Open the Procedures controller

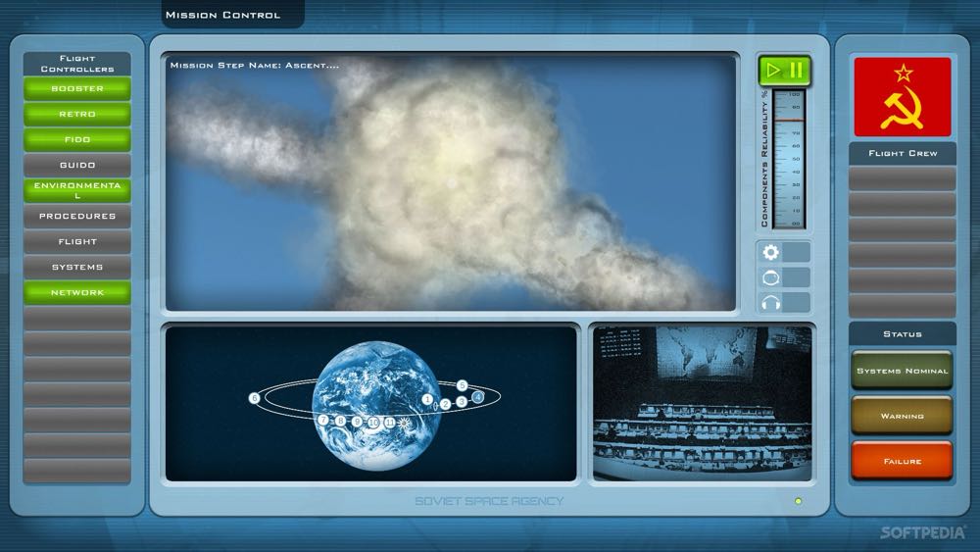(77, 217)
